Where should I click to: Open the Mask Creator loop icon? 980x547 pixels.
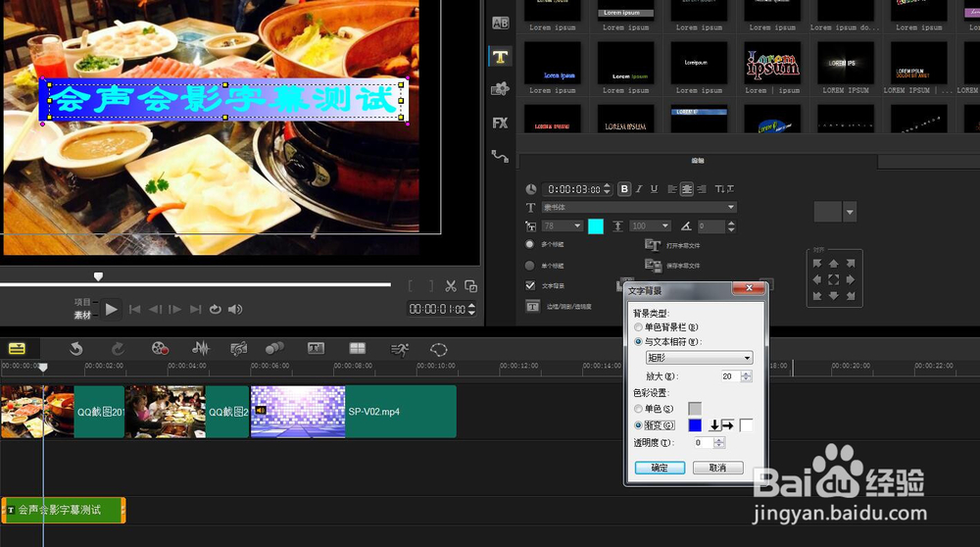pyautogui.click(x=439, y=349)
